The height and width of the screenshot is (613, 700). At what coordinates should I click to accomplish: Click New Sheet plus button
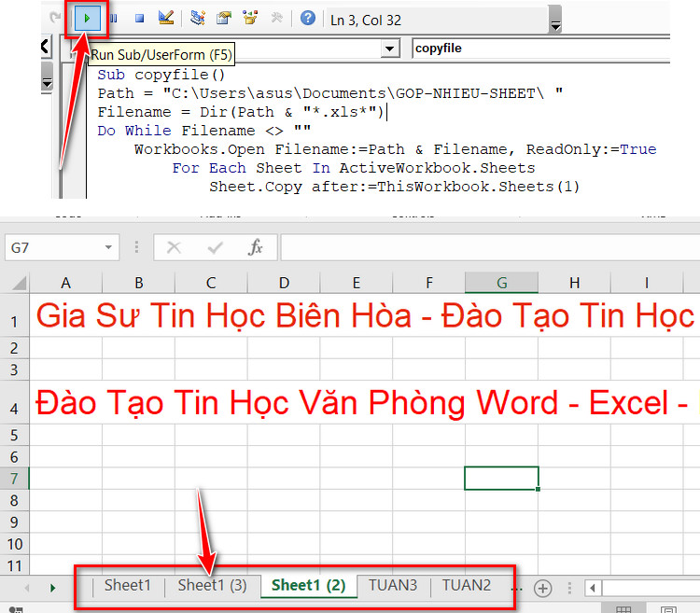[543, 588]
